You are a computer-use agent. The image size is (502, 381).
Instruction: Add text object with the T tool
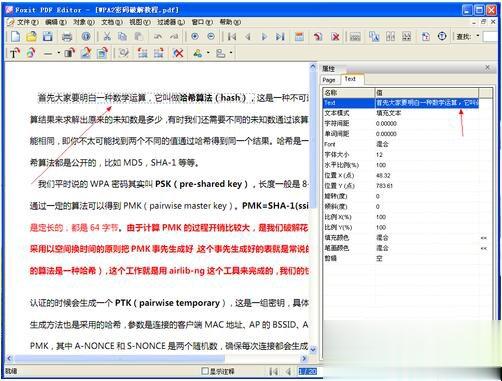tap(15, 53)
